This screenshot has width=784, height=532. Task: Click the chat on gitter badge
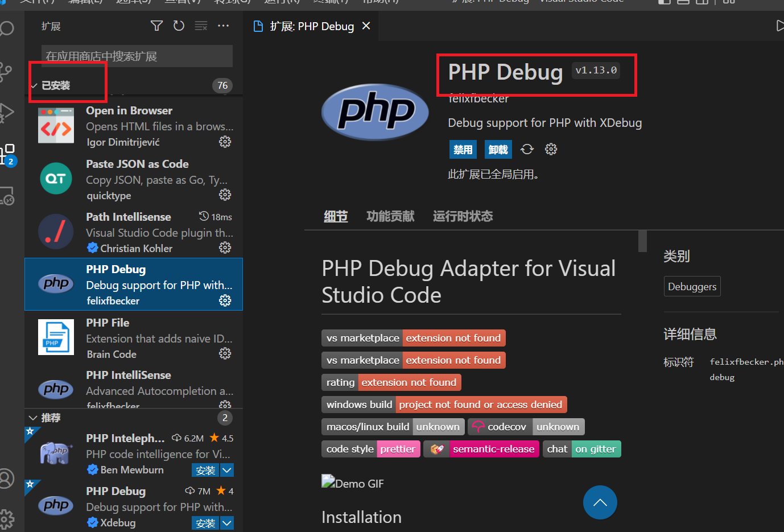[582, 449]
